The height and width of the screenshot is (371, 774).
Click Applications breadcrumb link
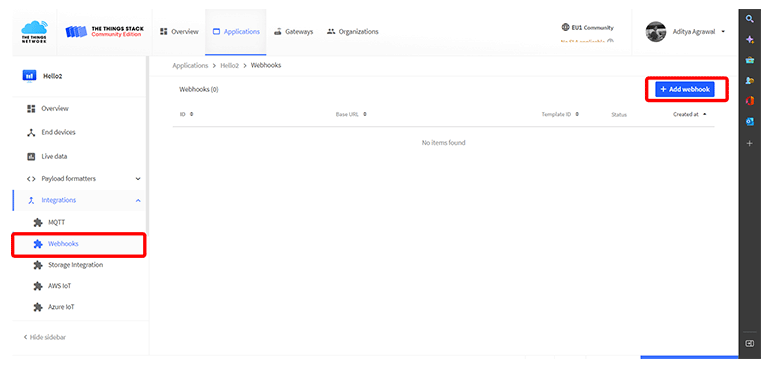click(190, 65)
